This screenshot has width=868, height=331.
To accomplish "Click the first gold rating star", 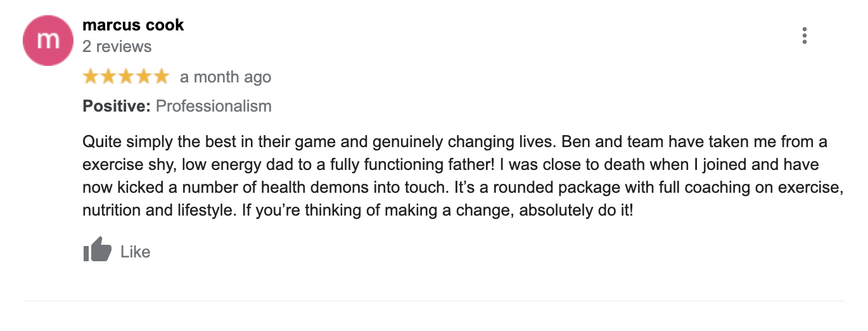I will (x=91, y=77).
